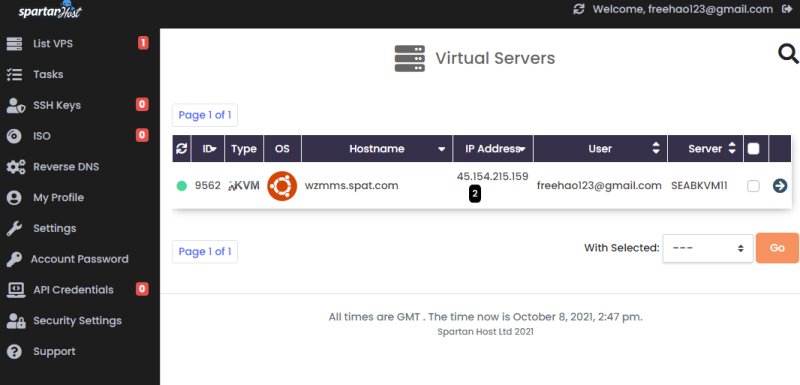Click the Account Password key icon
The image size is (800, 385).
point(14,259)
